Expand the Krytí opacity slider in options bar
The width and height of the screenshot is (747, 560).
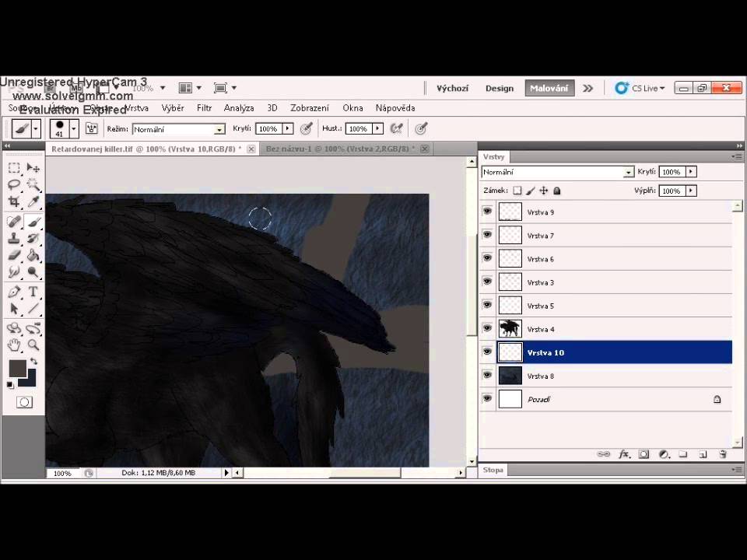288,128
